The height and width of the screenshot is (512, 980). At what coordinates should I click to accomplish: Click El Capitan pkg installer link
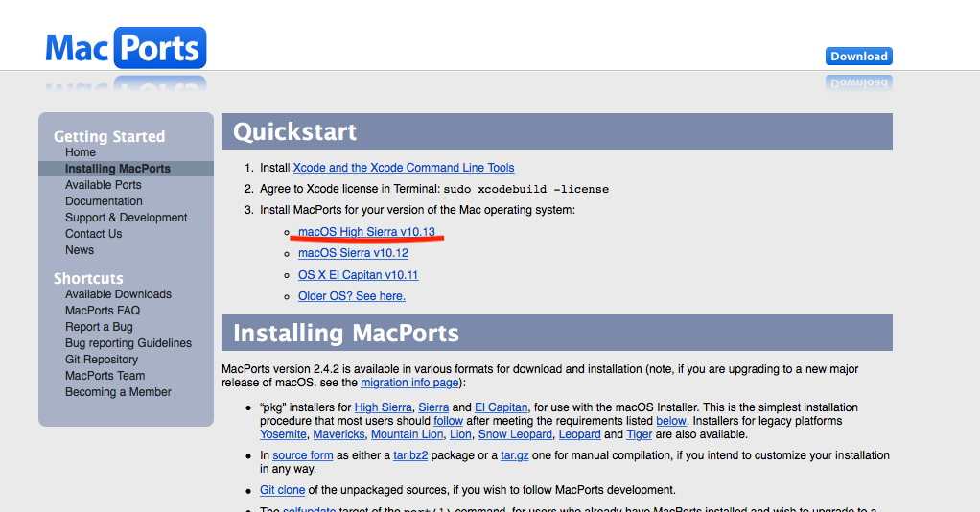[x=502, y=407]
